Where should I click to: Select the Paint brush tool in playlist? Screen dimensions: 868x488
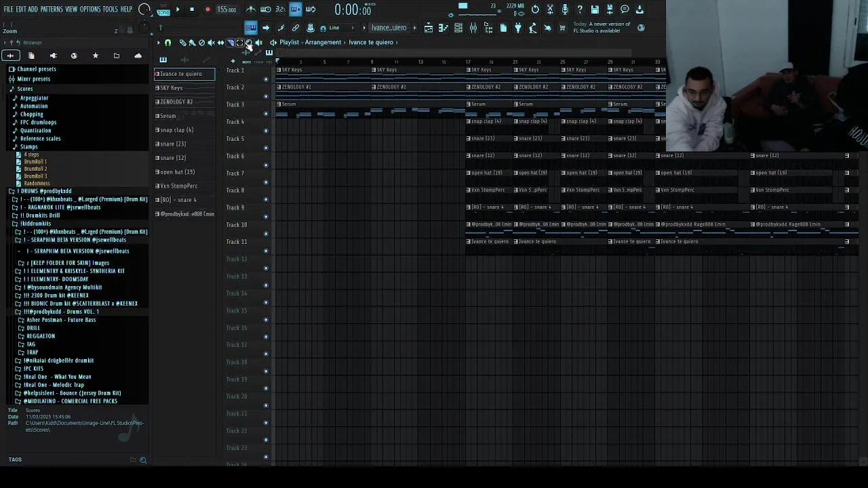click(192, 43)
